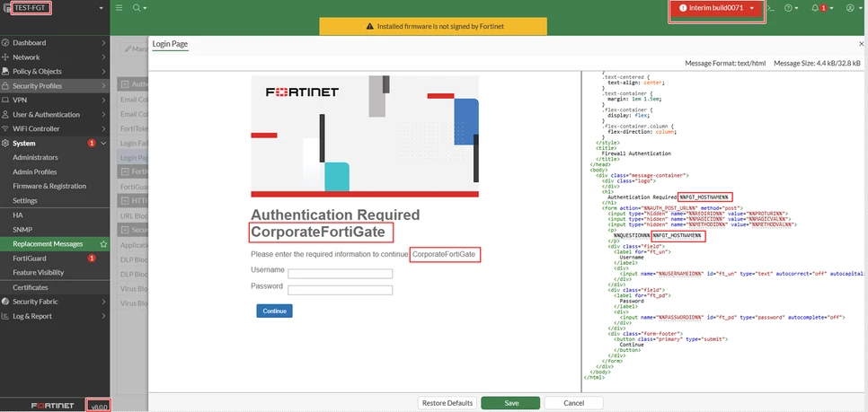
Task: Expand Policy & Objects using its chevron
Action: 103,71
